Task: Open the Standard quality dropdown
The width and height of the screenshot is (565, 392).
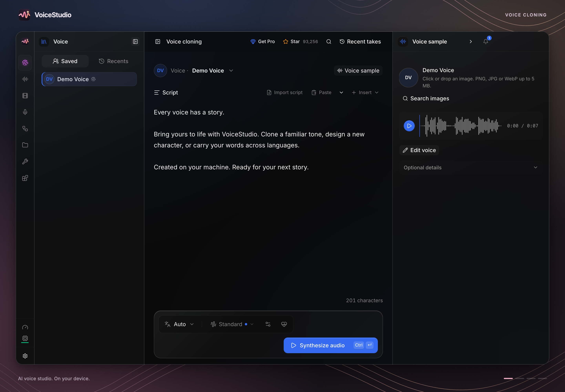Action: click(232, 324)
